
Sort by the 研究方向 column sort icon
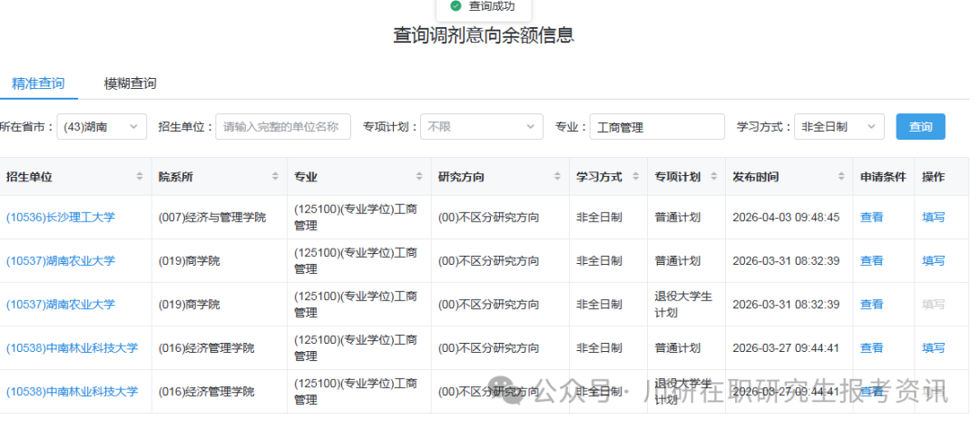(x=557, y=177)
